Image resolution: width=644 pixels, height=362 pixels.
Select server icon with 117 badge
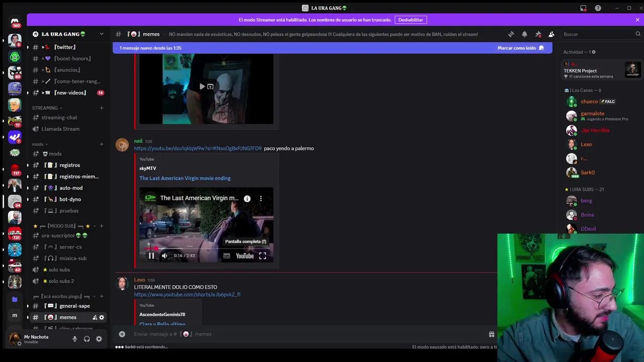point(15,169)
